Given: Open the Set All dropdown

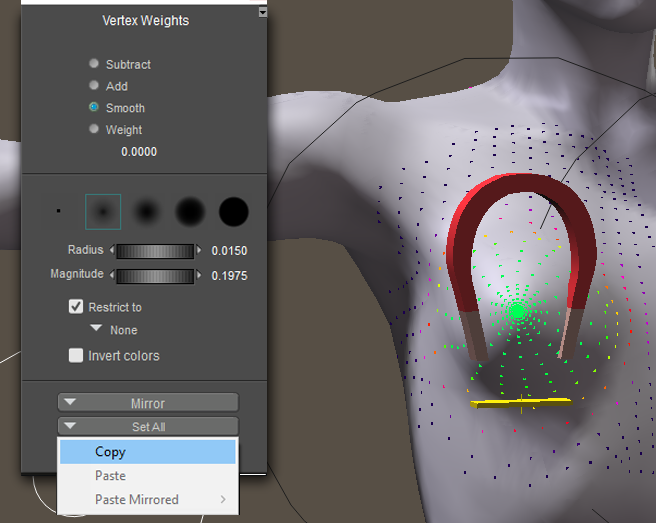Looking at the screenshot, I should [148, 427].
